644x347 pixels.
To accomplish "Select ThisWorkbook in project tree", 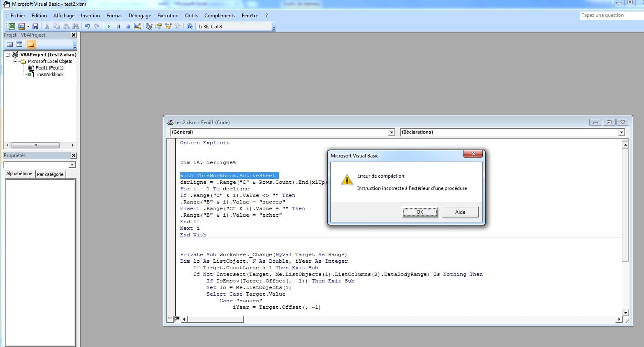I will (49, 74).
